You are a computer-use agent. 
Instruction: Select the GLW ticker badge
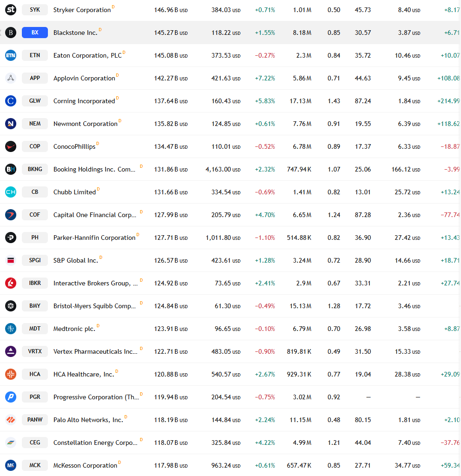(35, 101)
